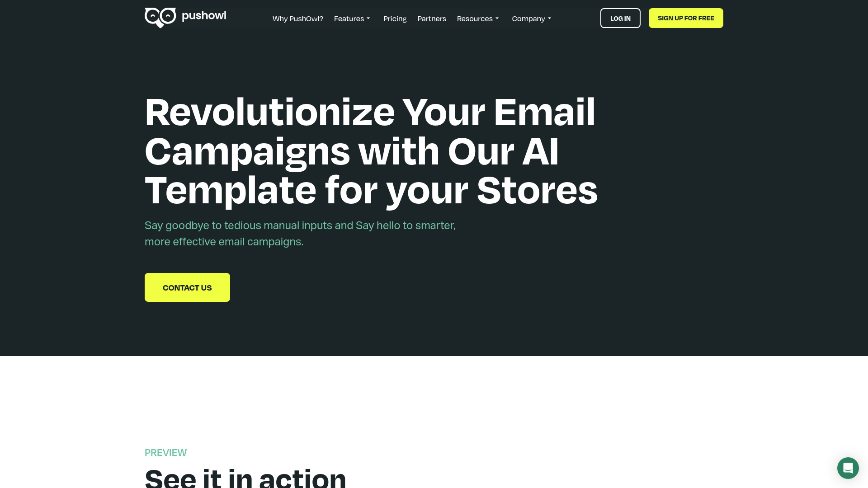Click the CONTACT US button
The width and height of the screenshot is (868, 488).
tap(187, 287)
